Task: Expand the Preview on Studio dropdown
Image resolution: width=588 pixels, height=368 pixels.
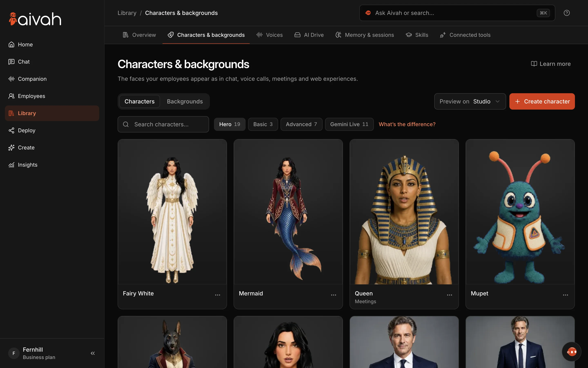Action: [x=470, y=101]
